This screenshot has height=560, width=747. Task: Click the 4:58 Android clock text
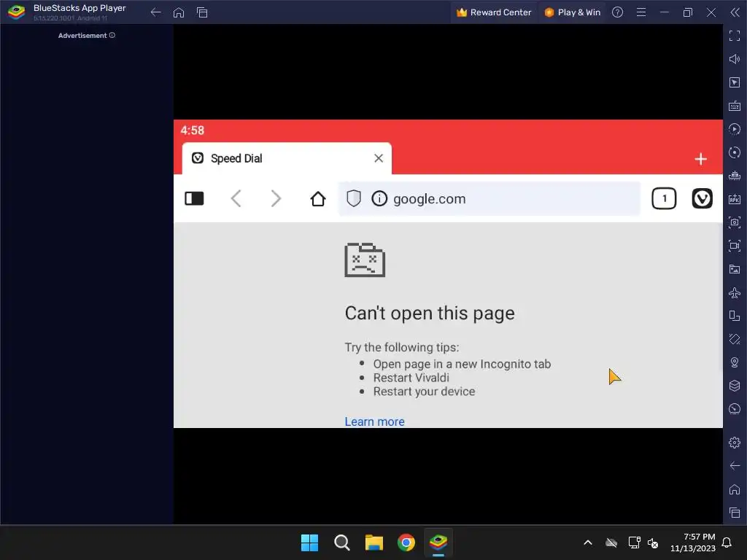tap(193, 131)
